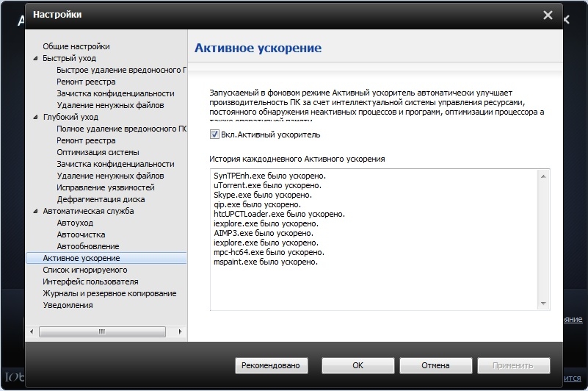Select Список игнорируемого settings page

point(84,270)
